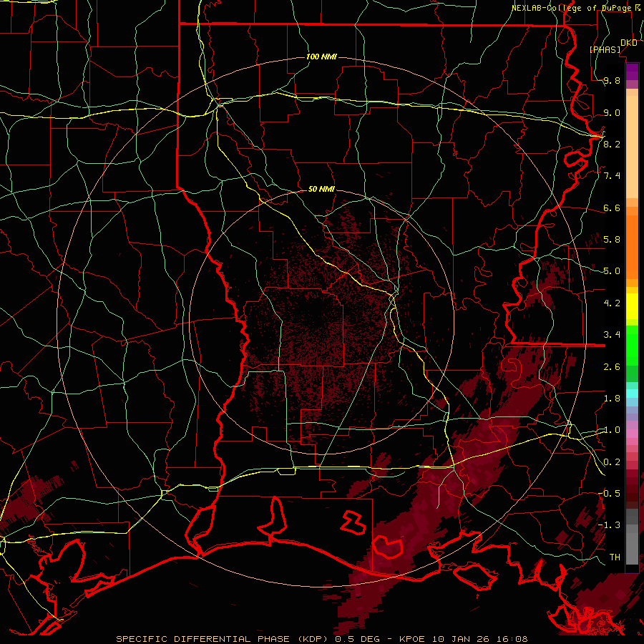Click the yellow segment of the color bar

click(632, 306)
